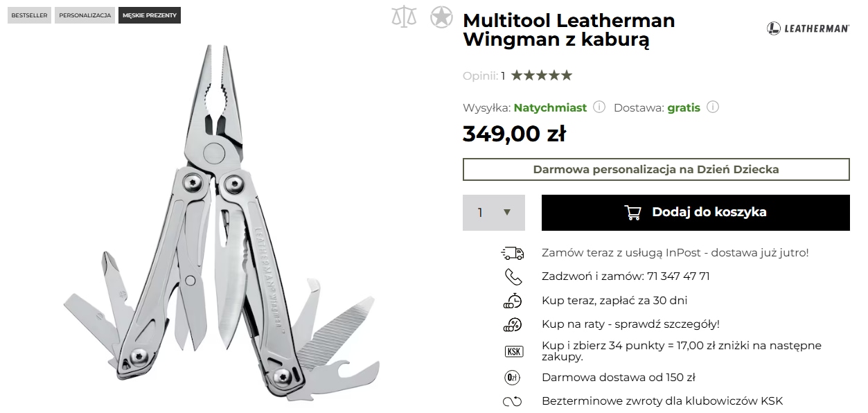The width and height of the screenshot is (868, 413).
Task: Open the delivery info circle beside gratis
Action: click(x=713, y=107)
